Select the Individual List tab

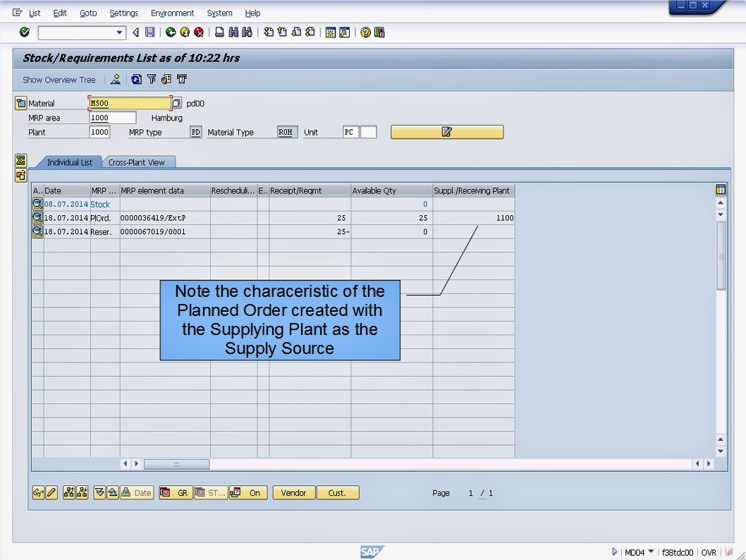(68, 162)
